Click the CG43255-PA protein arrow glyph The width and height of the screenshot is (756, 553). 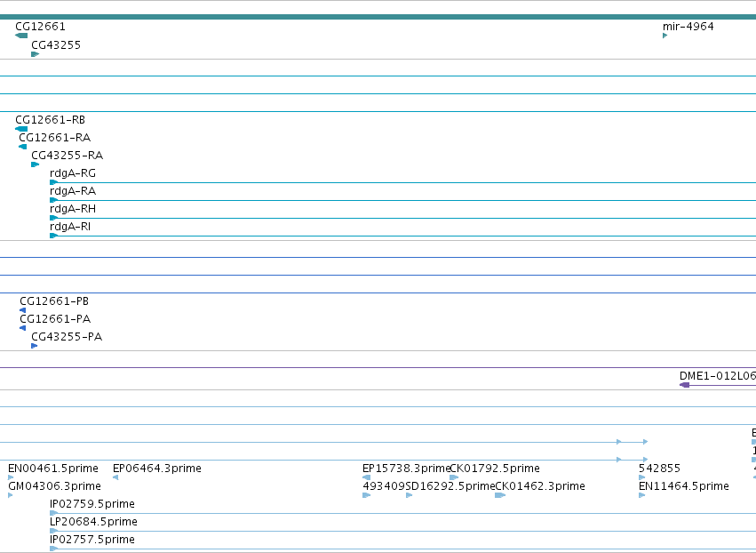coord(35,346)
